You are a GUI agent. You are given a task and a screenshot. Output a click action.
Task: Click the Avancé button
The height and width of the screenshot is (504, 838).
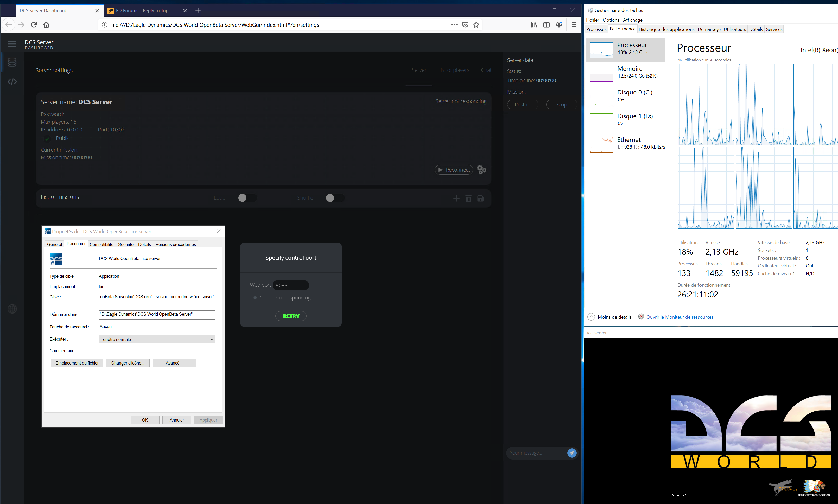pyautogui.click(x=174, y=363)
